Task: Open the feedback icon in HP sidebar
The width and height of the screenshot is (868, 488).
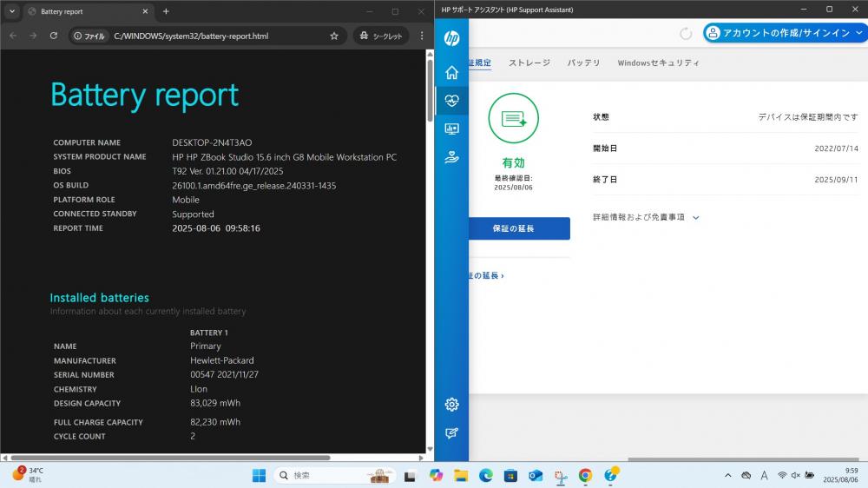Action: [451, 433]
